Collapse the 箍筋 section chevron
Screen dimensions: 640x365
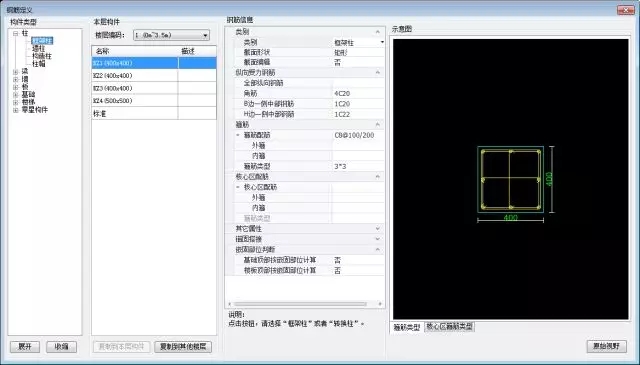click(378, 125)
